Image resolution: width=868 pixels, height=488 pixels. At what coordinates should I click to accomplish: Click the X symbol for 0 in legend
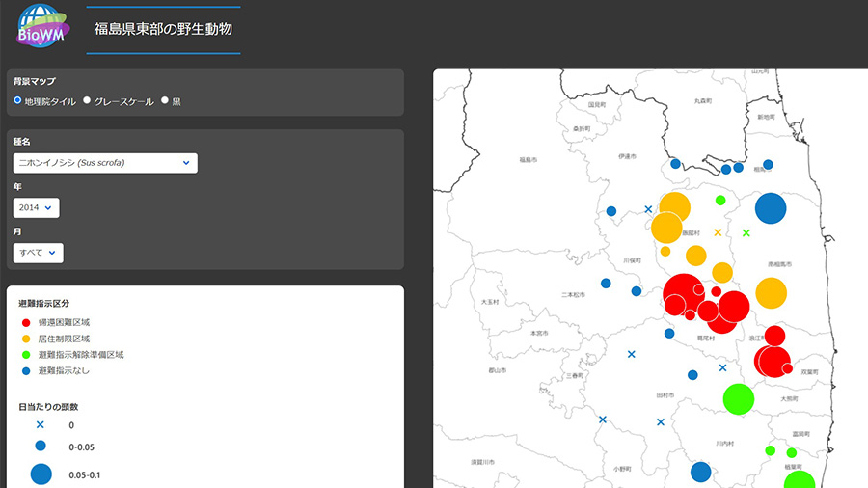coord(41,425)
